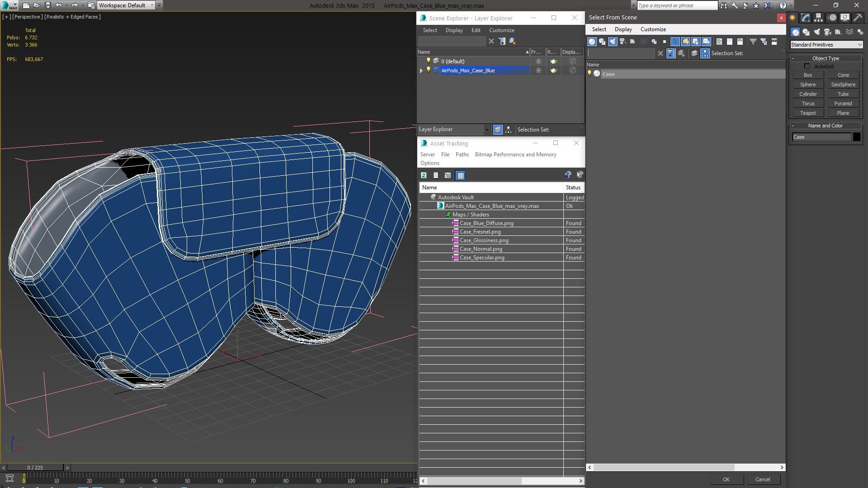Open the Standard Primitives dropdown

pos(826,45)
